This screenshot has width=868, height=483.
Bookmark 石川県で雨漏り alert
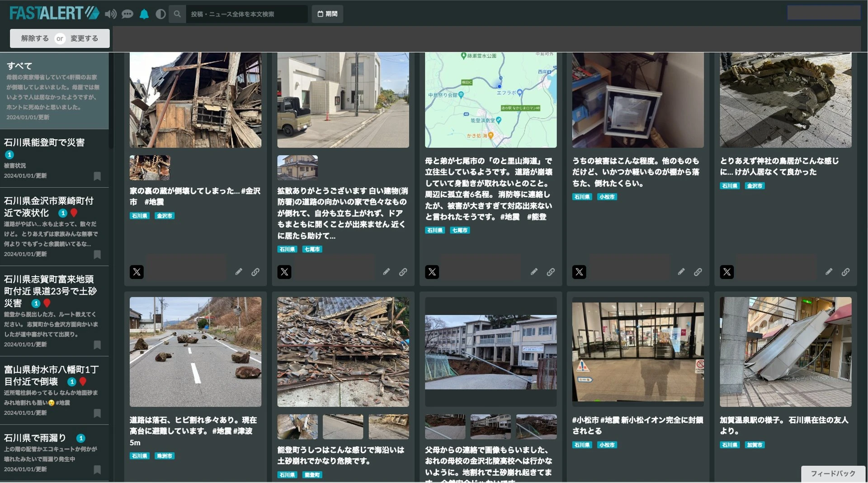(x=97, y=470)
